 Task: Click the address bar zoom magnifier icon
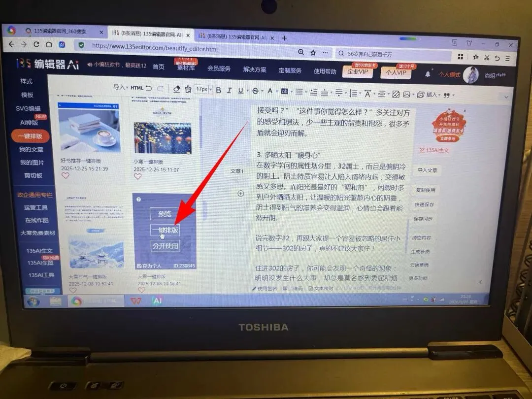click(x=301, y=52)
